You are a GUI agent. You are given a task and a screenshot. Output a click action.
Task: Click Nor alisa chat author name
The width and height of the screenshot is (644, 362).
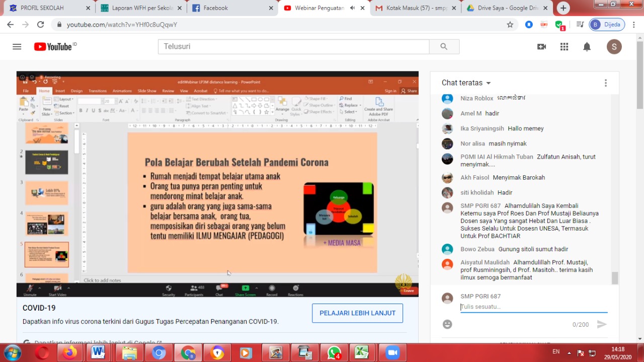click(x=472, y=143)
